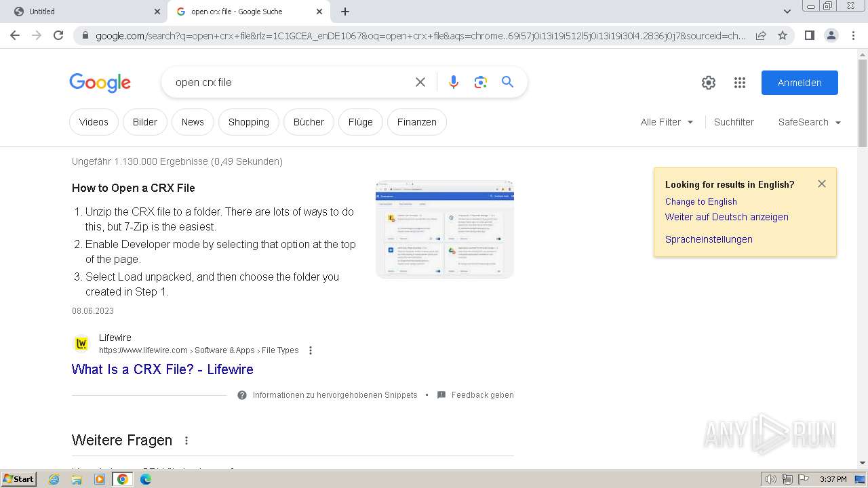The height and width of the screenshot is (488, 868).
Task: Click Change to English link
Action: (x=701, y=201)
